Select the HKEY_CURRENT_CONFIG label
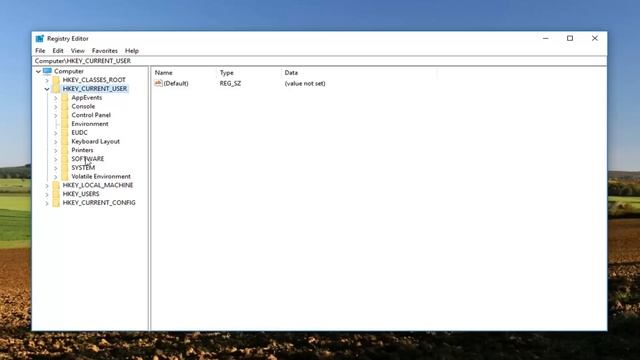Image resolution: width=640 pixels, height=360 pixels. pos(99,203)
